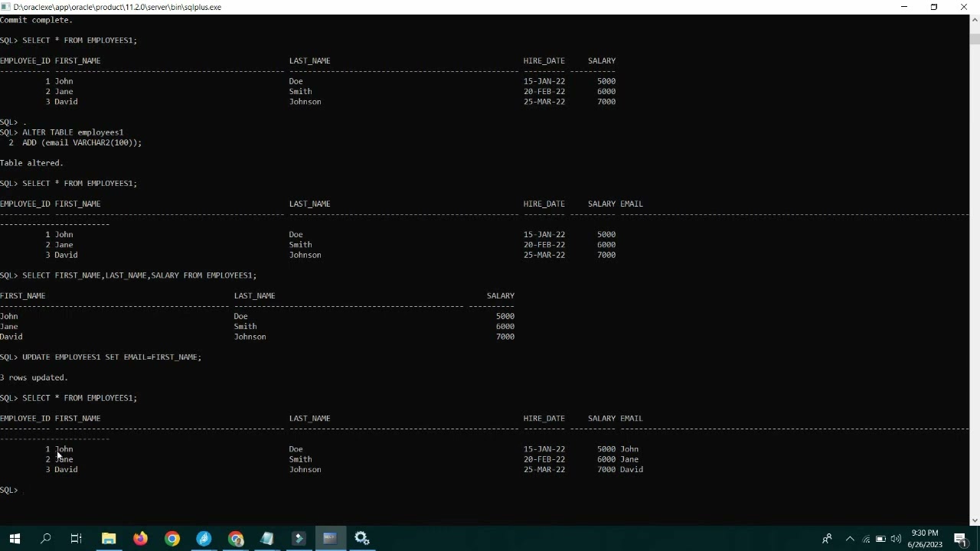Open the blue feather app in taskbar
This screenshot has width=980, height=551.
(x=204, y=539)
